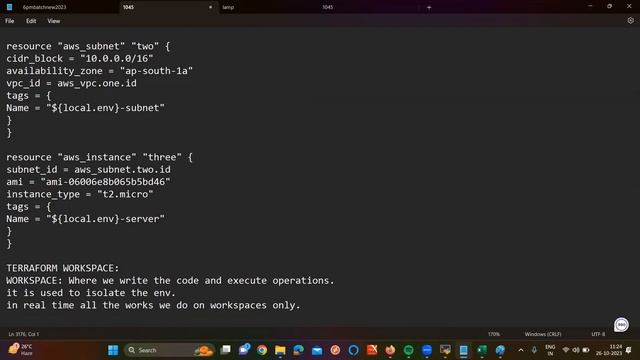Add a new Notepad tab

(x=429, y=7)
